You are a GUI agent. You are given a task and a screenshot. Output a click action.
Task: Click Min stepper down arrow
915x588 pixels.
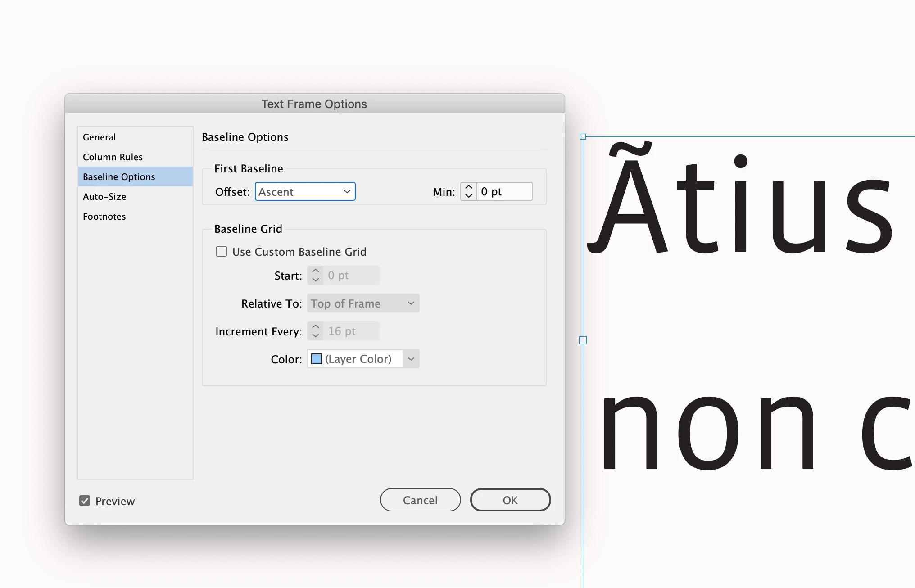pos(468,196)
